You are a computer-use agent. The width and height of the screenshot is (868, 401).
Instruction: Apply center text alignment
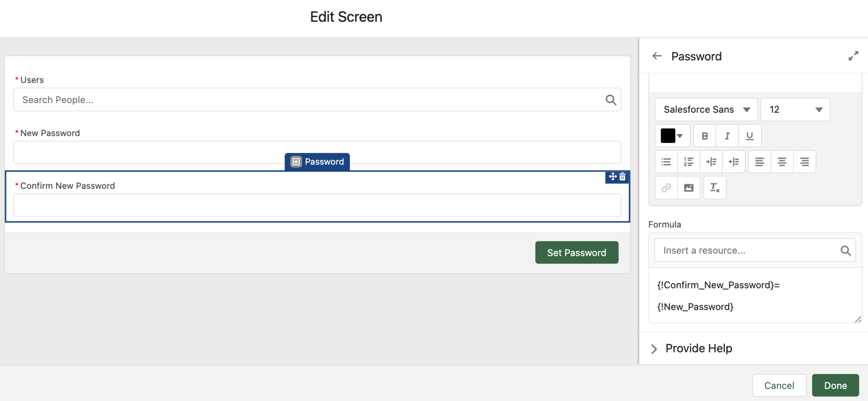782,161
